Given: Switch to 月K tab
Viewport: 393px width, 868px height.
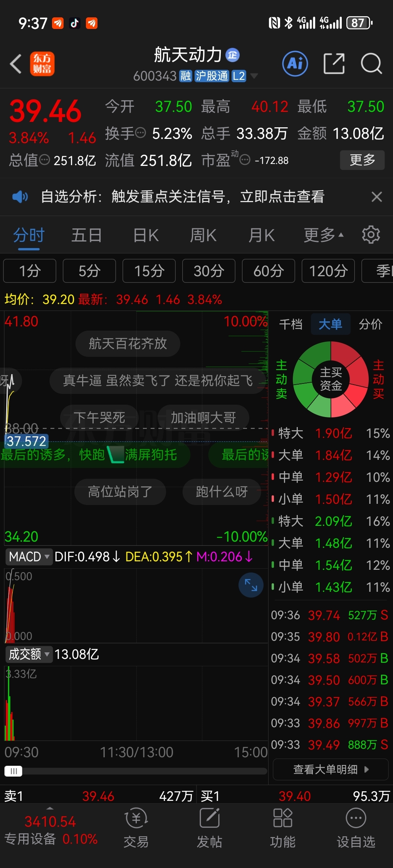Looking at the screenshot, I should point(262,235).
